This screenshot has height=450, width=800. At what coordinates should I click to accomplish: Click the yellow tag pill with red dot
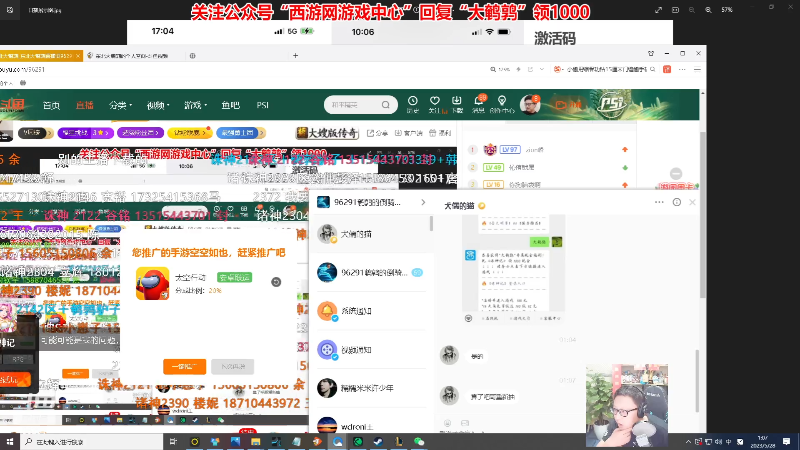coord(190,133)
